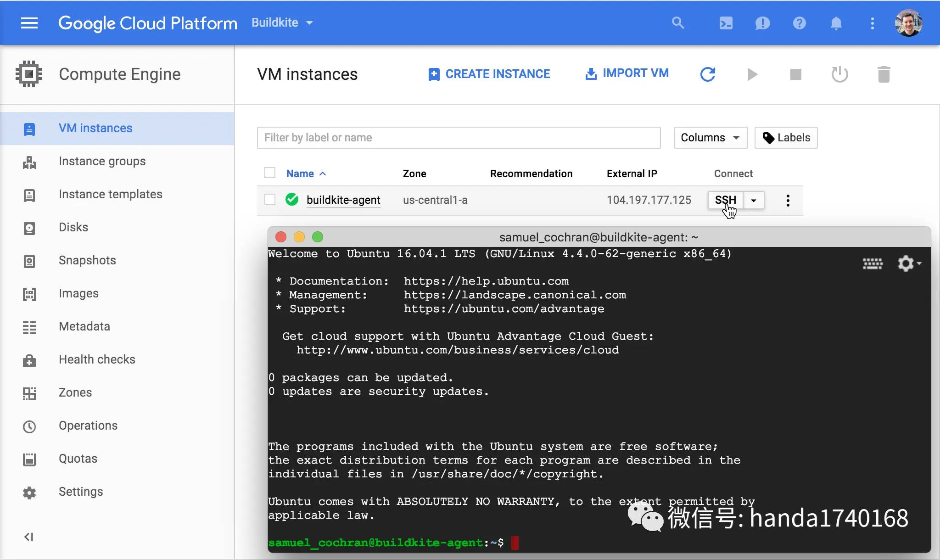Expand the Buildkite project selector
Viewport: 940px width, 560px height.
click(282, 22)
